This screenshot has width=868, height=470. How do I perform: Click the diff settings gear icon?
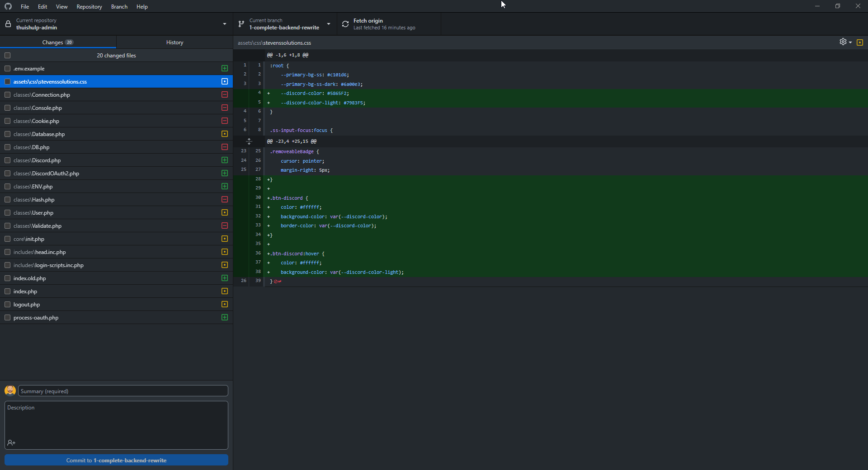pyautogui.click(x=843, y=42)
